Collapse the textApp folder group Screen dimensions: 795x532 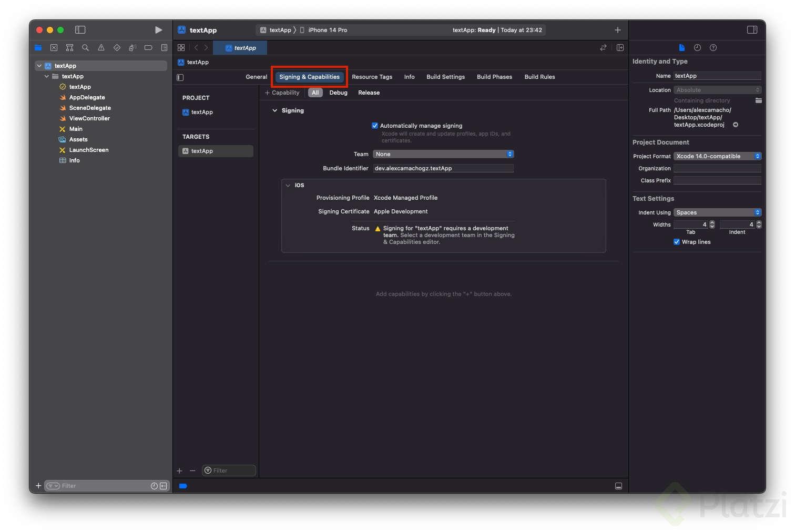46,76
